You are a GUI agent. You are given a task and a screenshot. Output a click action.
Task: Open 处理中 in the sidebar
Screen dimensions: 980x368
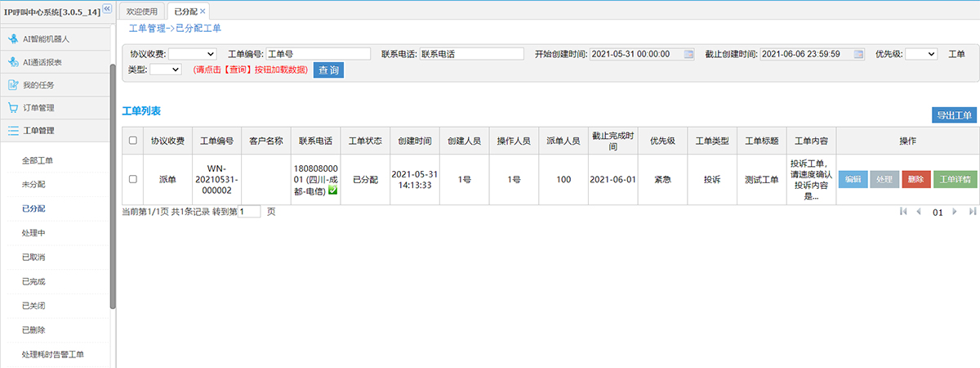pyautogui.click(x=32, y=233)
